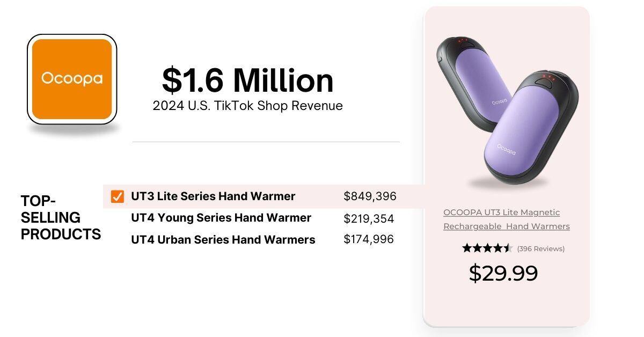Click the half-filled fifth rating star
Viewport: 644px width, 337px height.
tap(508, 248)
